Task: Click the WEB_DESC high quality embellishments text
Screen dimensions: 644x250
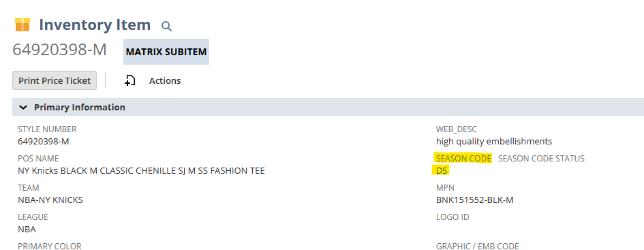Action: [494, 142]
